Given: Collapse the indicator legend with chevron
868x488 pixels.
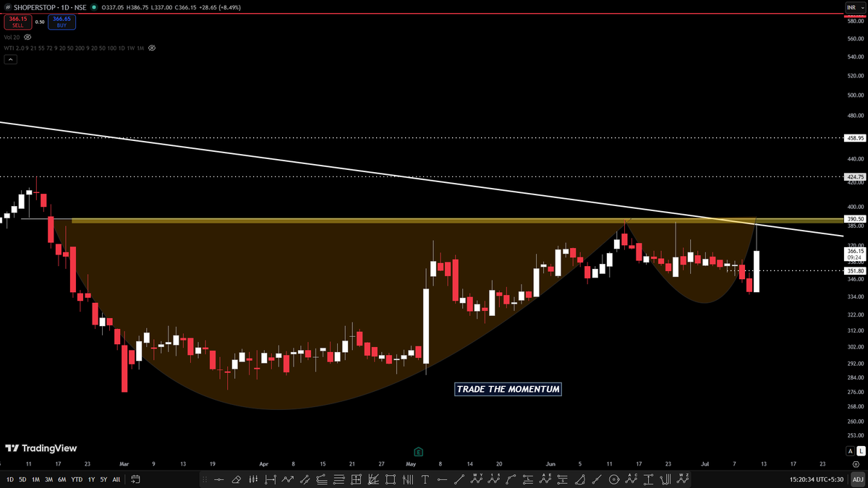Looking at the screenshot, I should point(10,59).
